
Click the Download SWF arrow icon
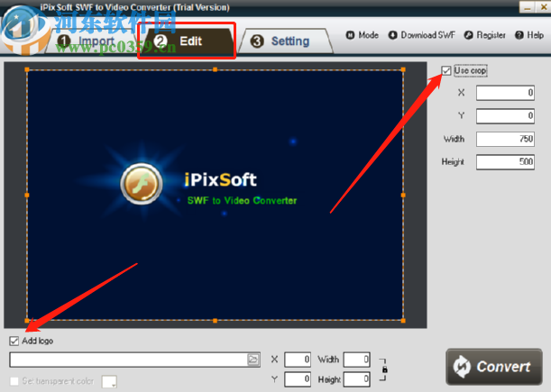click(393, 35)
